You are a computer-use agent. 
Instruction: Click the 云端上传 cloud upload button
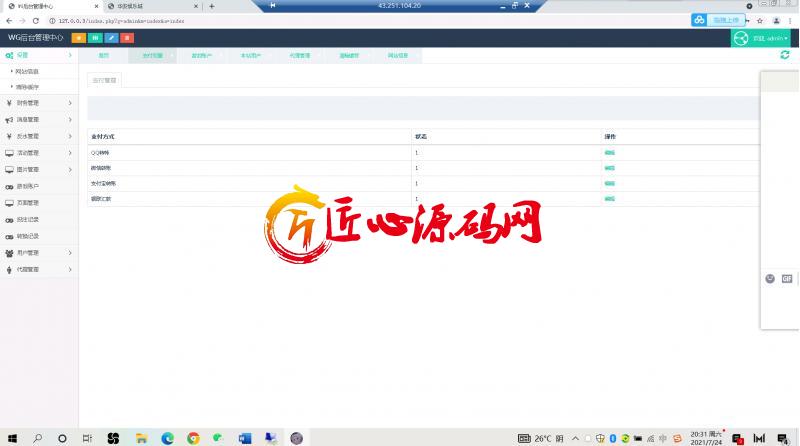pyautogui.click(x=726, y=20)
